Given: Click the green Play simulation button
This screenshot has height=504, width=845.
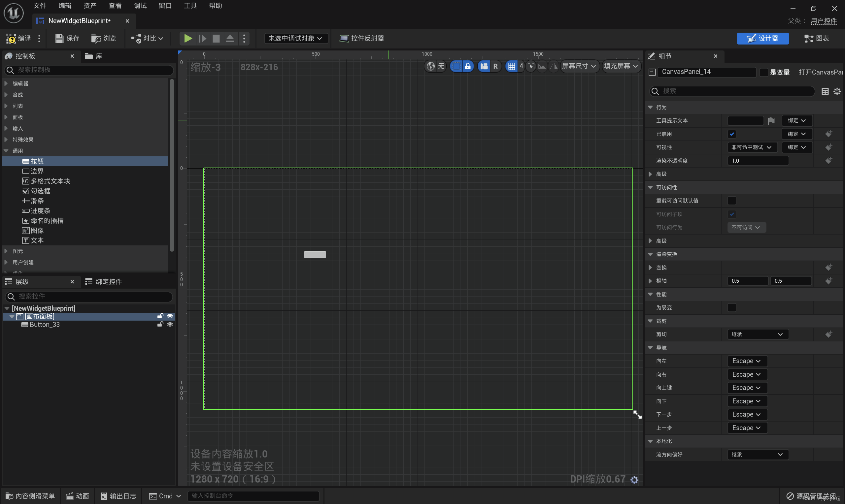Looking at the screenshot, I should coord(188,38).
